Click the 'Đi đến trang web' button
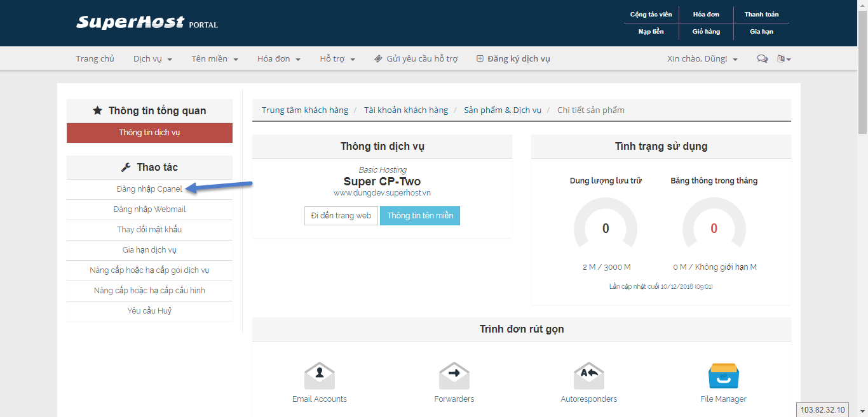 (341, 216)
